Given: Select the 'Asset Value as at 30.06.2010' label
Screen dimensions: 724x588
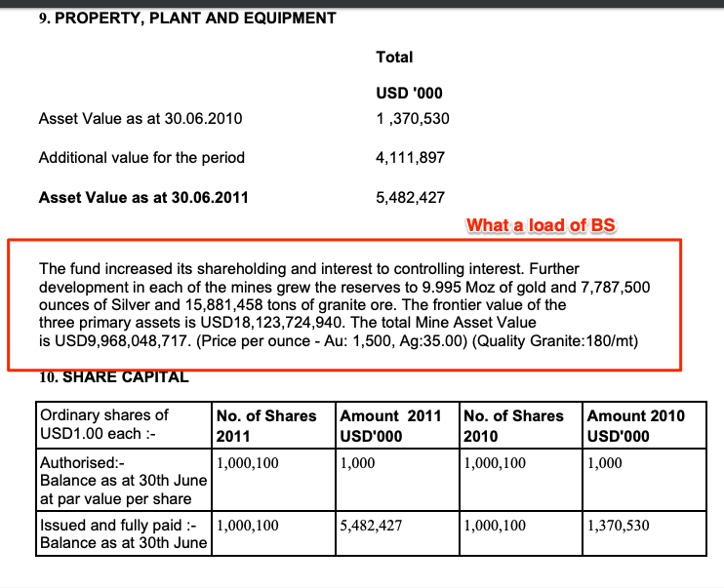Looking at the screenshot, I should [x=141, y=119].
